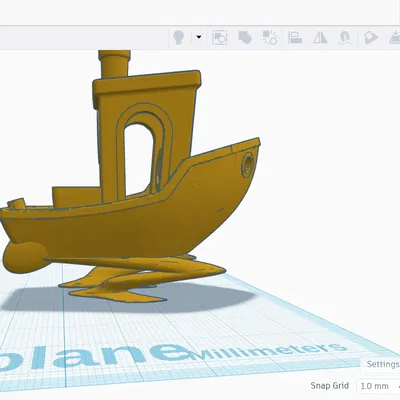This screenshot has width=400, height=400.
Task: Click the dashed-outline shapes group icon
Action: coord(220,37)
